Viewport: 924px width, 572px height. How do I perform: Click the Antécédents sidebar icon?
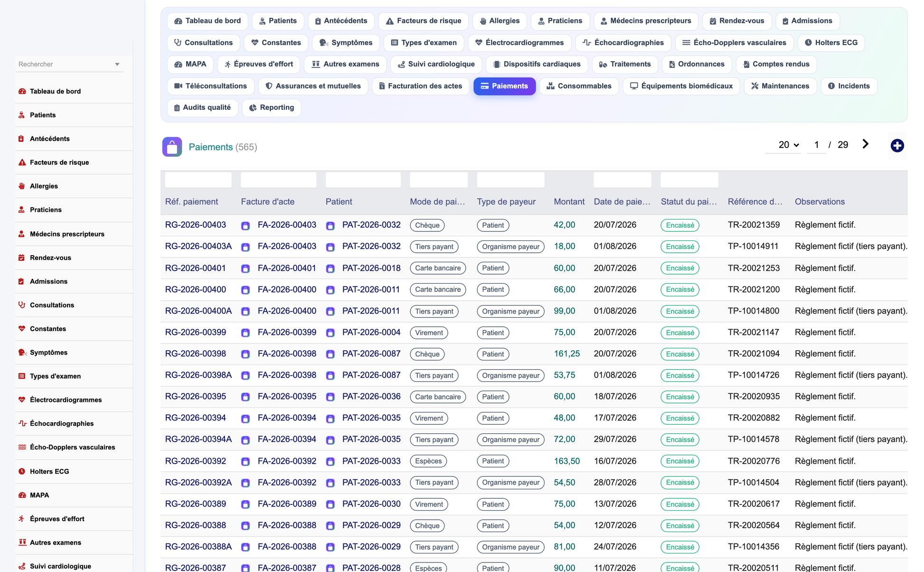(22, 139)
